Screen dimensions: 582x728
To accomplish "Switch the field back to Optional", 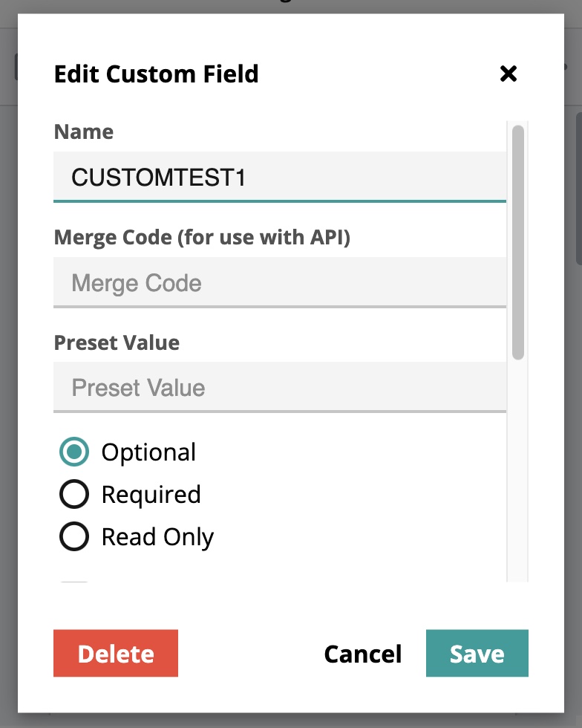I will pyautogui.click(x=73, y=452).
